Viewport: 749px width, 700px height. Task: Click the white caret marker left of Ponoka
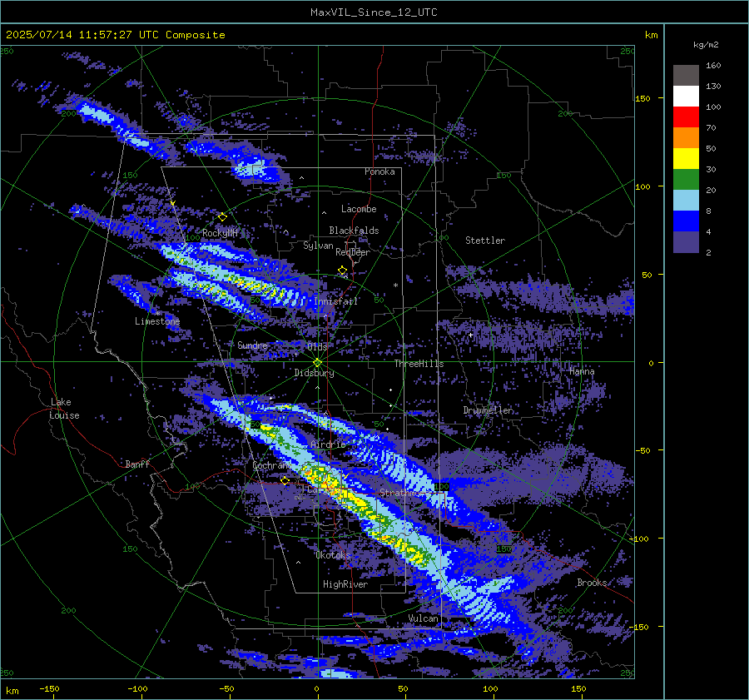(x=301, y=178)
